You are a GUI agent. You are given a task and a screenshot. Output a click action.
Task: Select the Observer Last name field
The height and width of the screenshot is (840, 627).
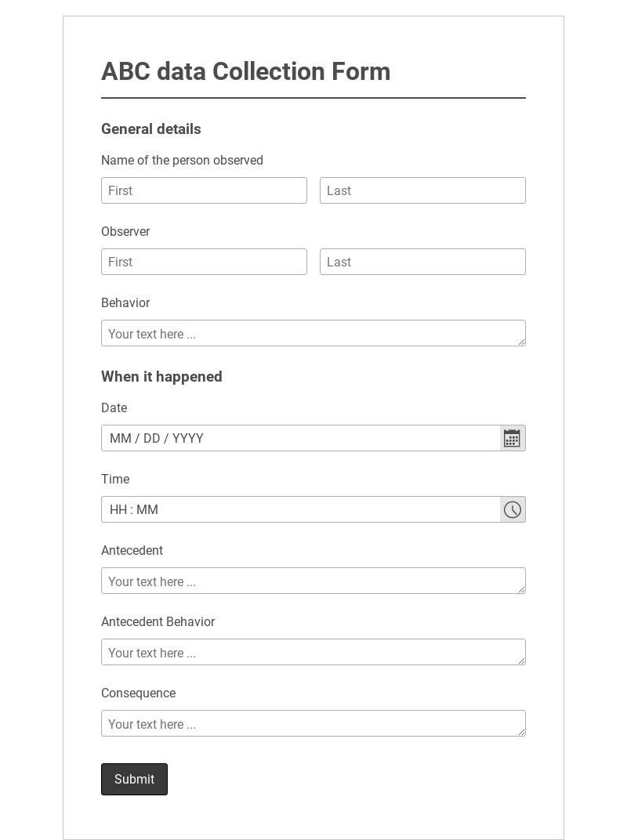[x=422, y=262]
